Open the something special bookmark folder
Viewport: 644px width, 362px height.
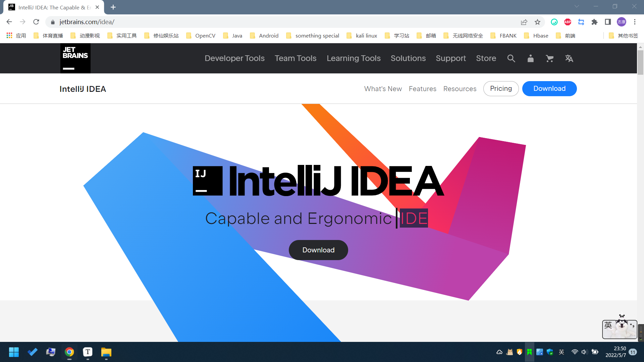(313, 36)
